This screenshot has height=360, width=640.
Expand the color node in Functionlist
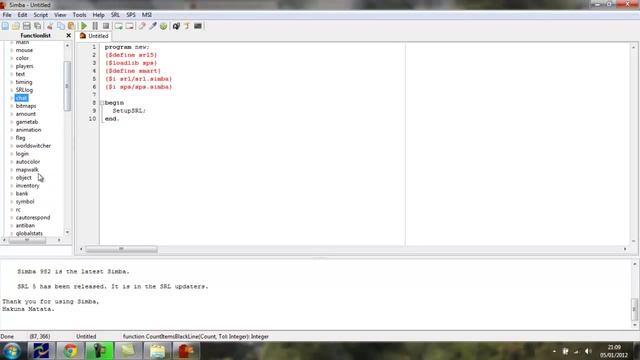pyautogui.click(x=12, y=58)
